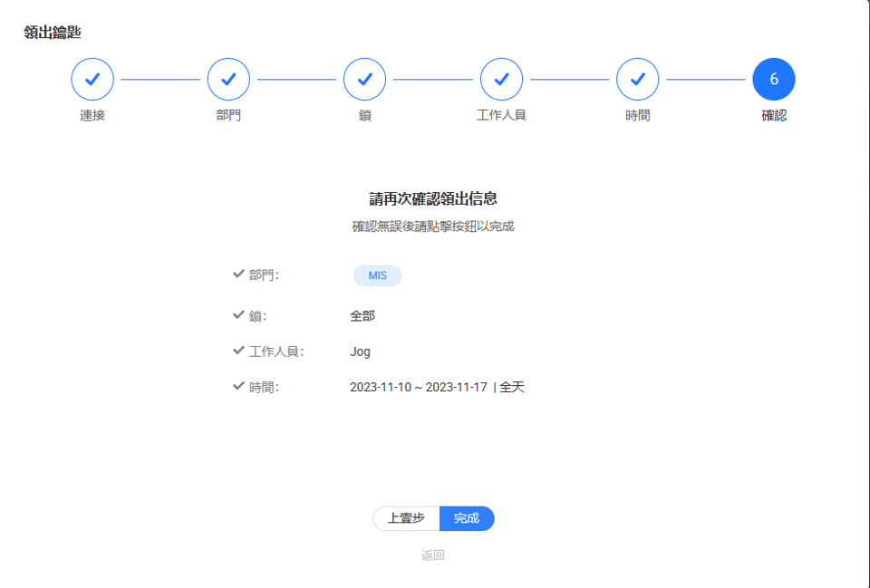Click the 返回 link
This screenshot has height=588, width=870.
click(433, 555)
